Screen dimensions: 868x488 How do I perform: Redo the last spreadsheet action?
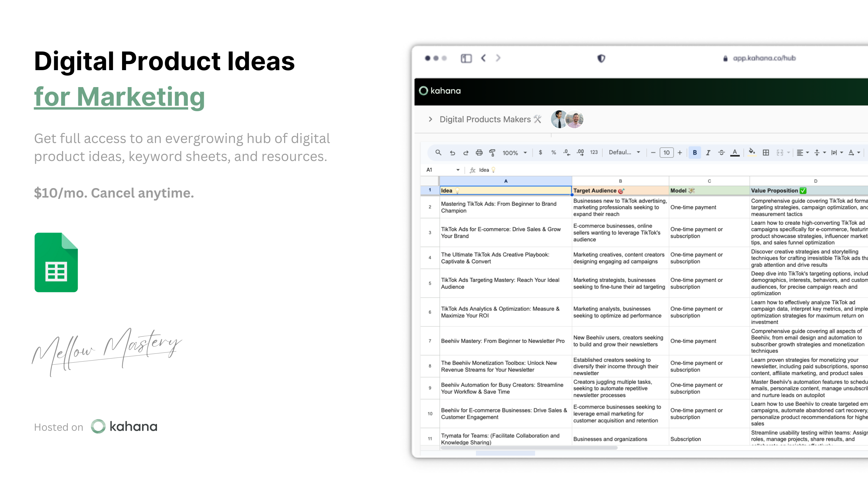pos(466,152)
